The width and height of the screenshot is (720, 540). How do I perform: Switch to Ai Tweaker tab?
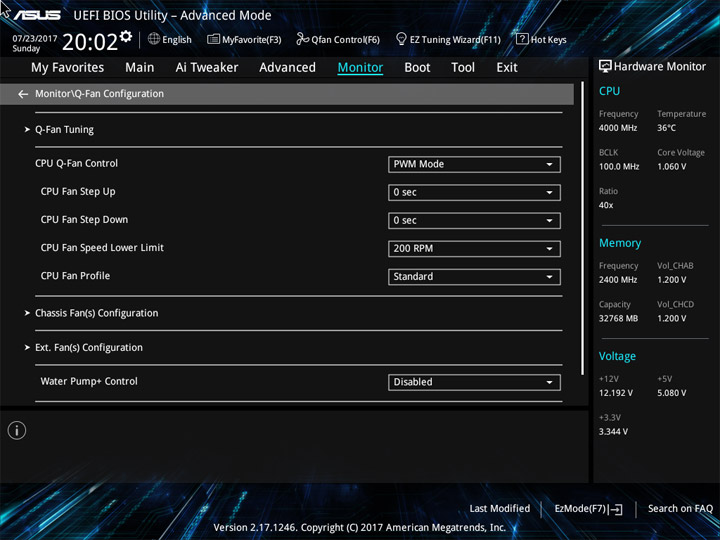tap(207, 68)
